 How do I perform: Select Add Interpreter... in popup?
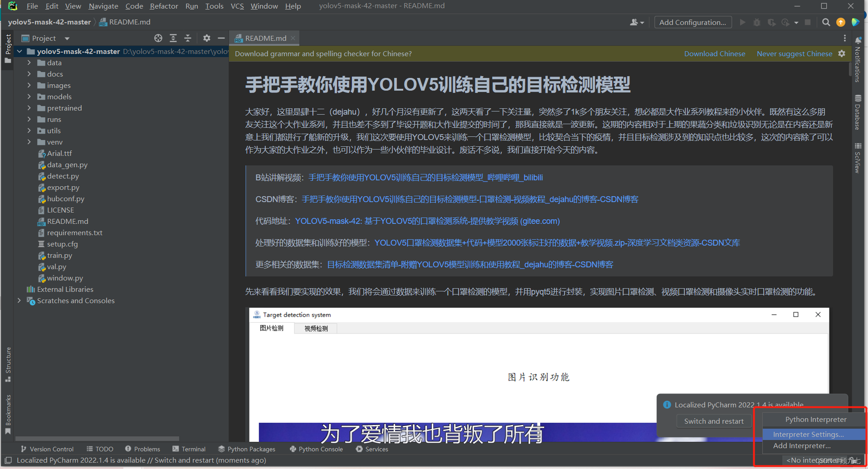(x=814, y=446)
